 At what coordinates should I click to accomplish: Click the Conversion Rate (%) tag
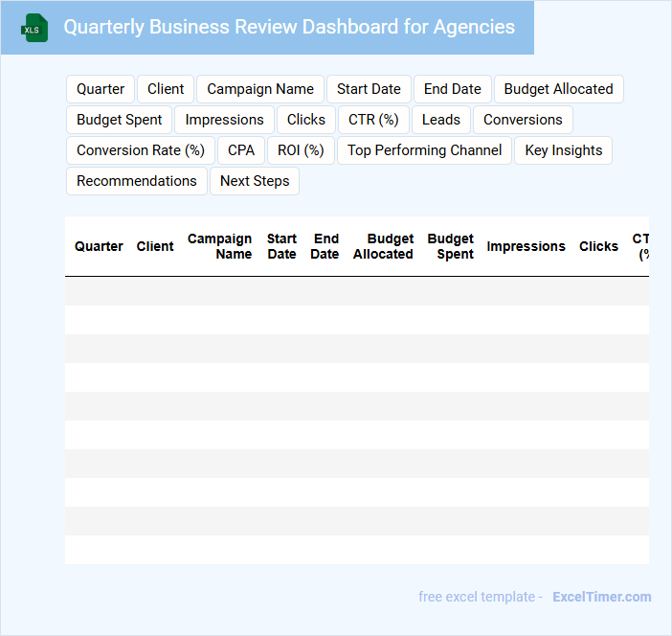141,150
